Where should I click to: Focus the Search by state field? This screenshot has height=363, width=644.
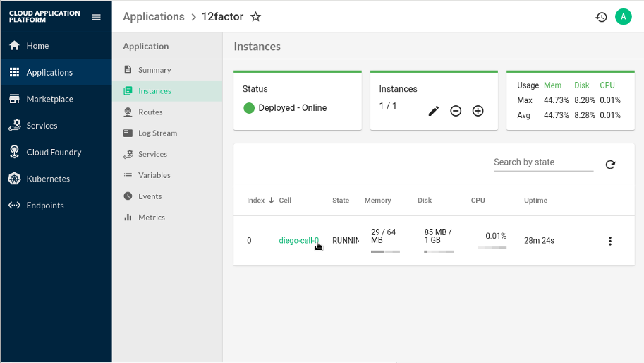pyautogui.click(x=543, y=162)
